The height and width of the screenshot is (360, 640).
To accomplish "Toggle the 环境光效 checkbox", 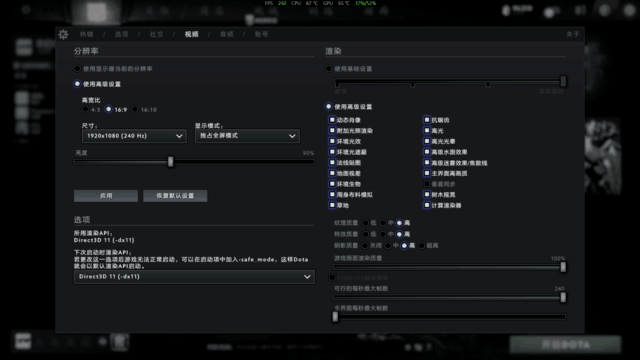I will pyautogui.click(x=332, y=141).
